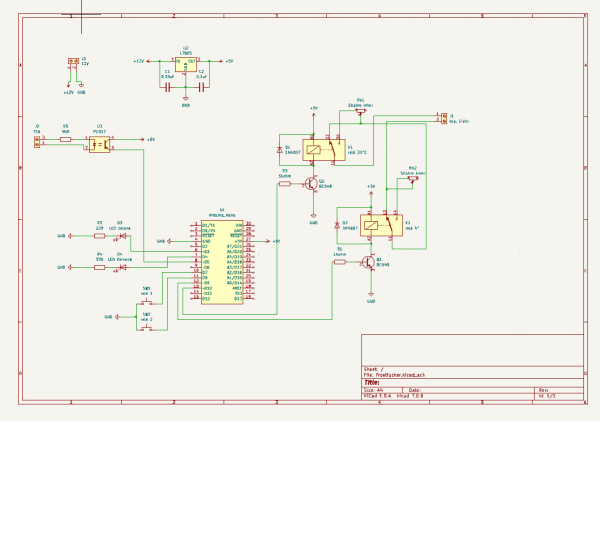The width and height of the screenshot is (600, 541).
Task: Select transistor Q2 BC548 below relay K1
Action: click(x=311, y=184)
